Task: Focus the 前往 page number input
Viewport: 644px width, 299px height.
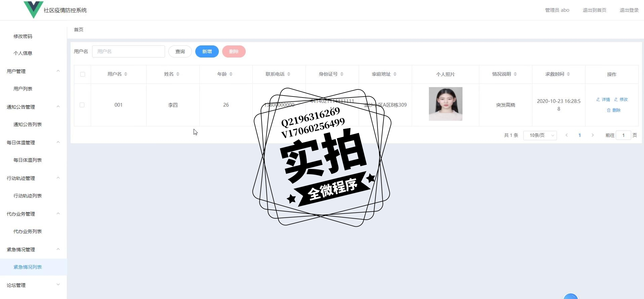Action: click(623, 135)
